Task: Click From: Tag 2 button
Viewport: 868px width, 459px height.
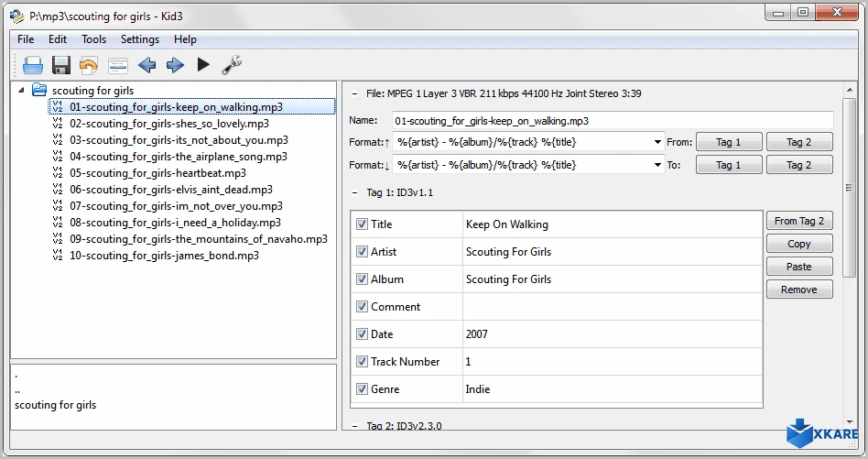Action: tap(799, 142)
